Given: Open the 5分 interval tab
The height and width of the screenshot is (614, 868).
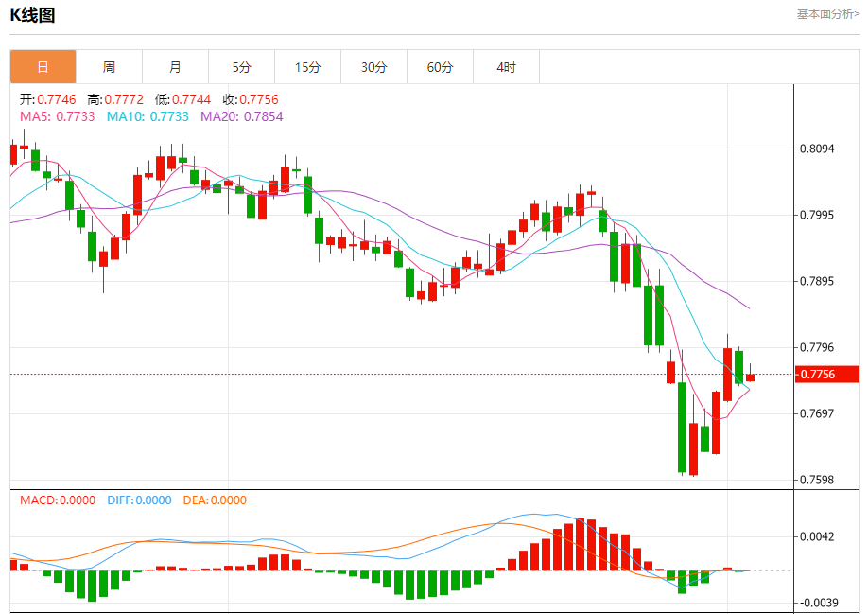Looking at the screenshot, I should coord(241,67).
